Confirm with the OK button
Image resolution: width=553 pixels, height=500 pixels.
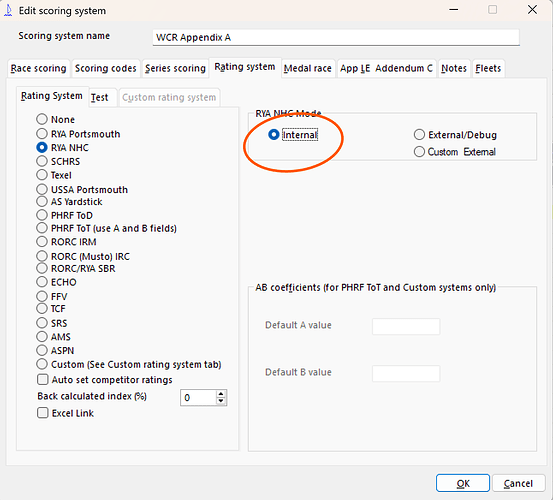[x=463, y=483]
